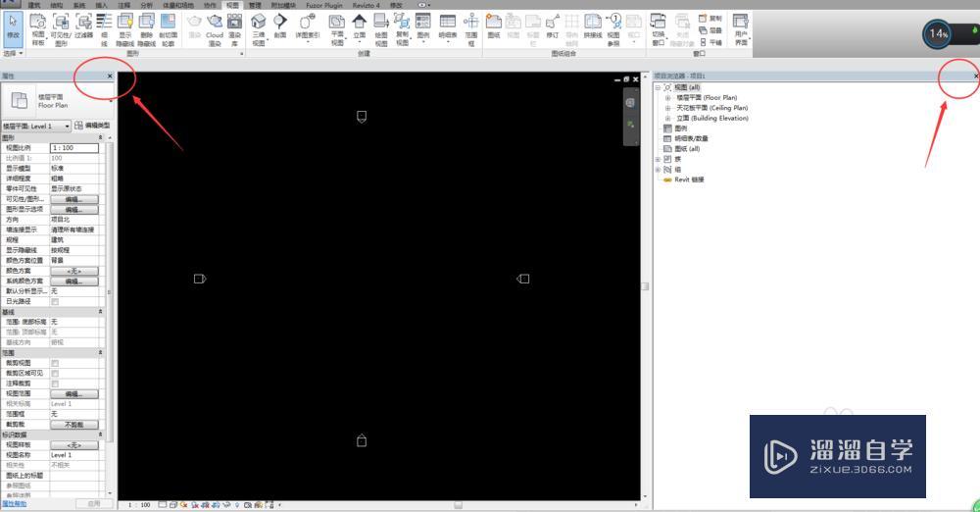Select 范围框 (Scope Box) tool
Image resolution: width=980 pixels, height=512 pixels.
[471, 29]
